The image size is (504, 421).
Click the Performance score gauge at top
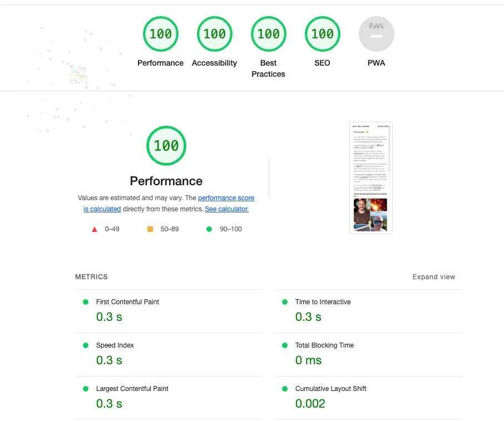click(160, 34)
